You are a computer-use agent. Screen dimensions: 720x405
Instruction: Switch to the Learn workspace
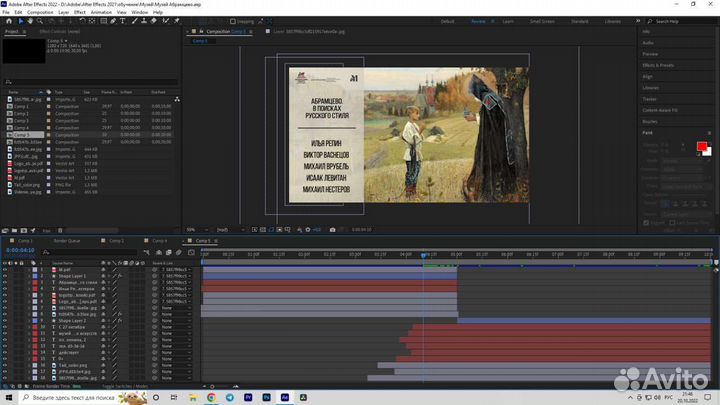point(508,22)
